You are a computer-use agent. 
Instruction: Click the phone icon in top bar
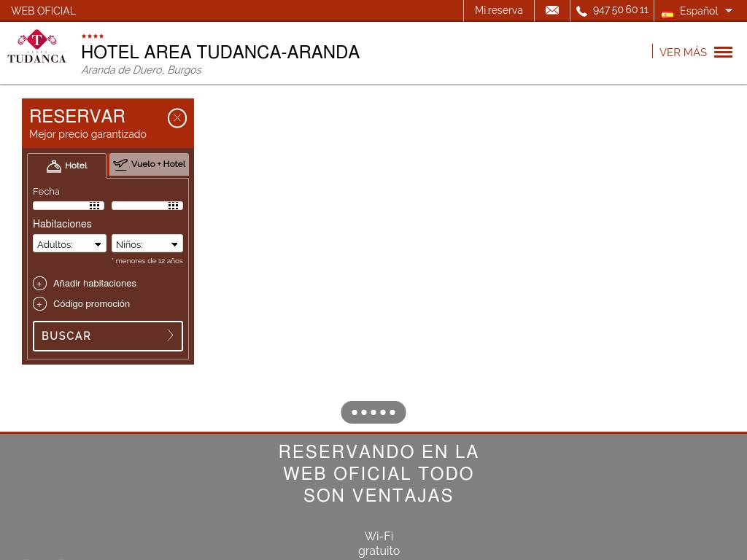581,11
